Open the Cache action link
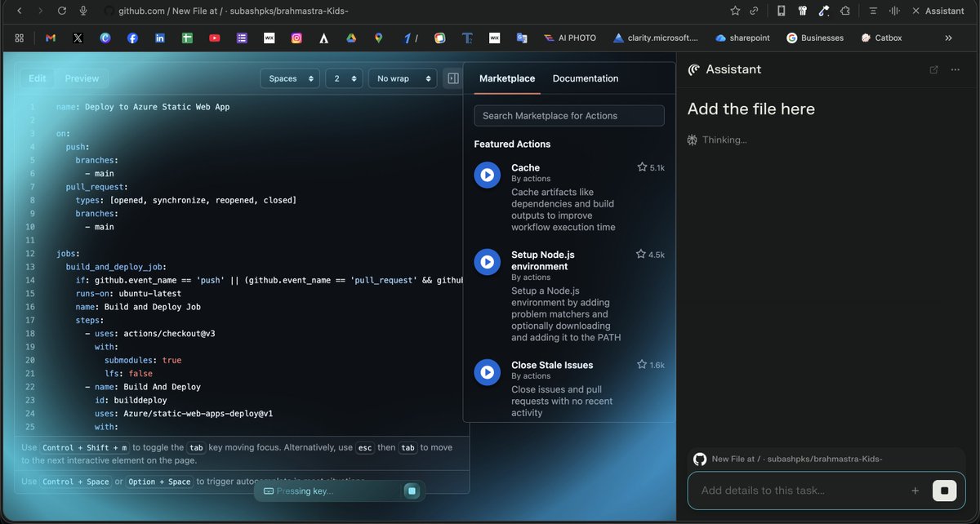980x524 pixels. coord(525,167)
